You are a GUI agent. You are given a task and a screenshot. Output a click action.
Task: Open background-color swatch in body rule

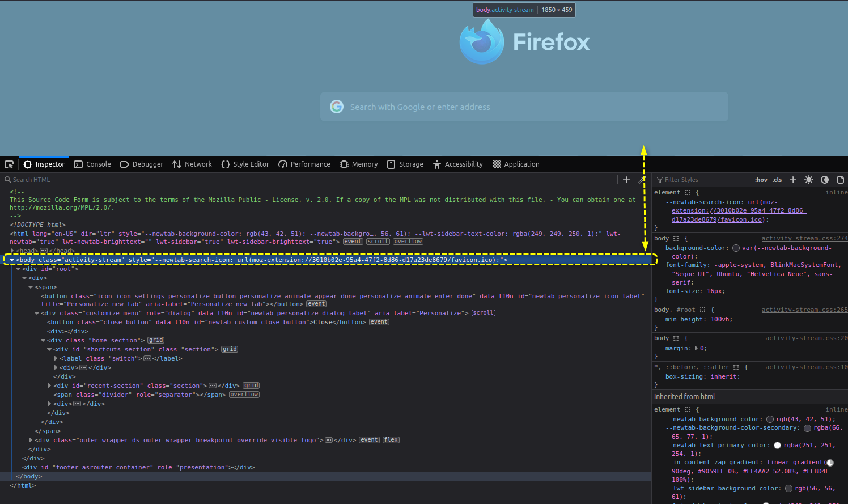click(x=736, y=248)
